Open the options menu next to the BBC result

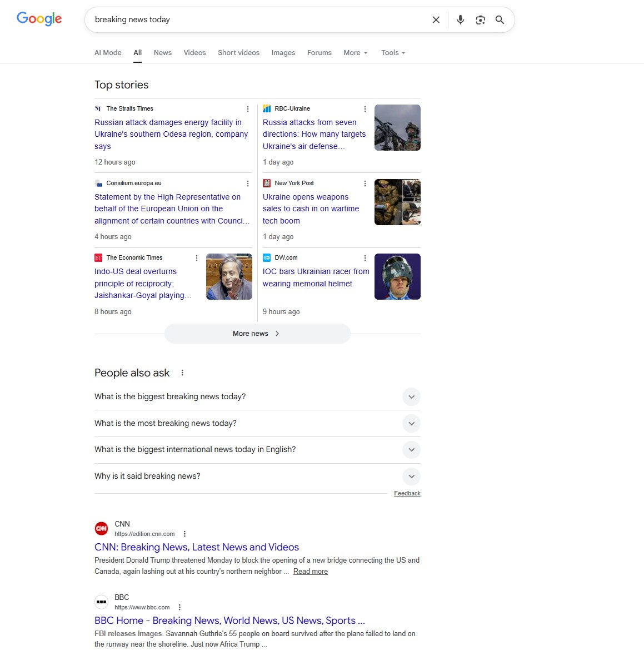179,607
